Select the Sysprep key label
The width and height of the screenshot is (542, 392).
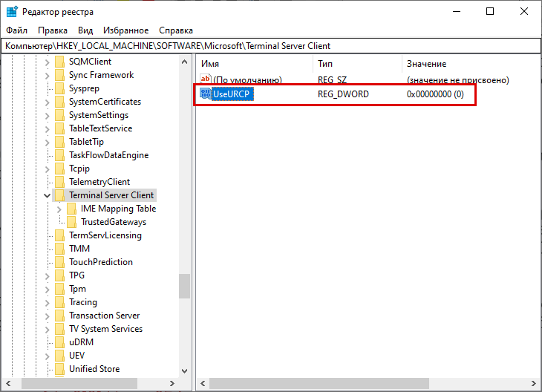[x=84, y=88]
